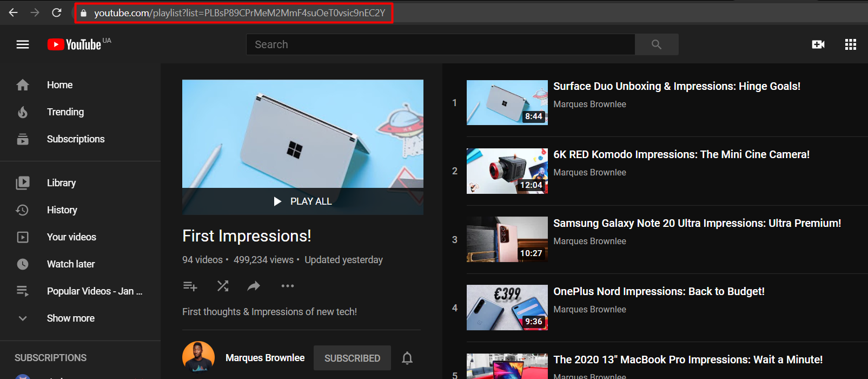Open the playlist three-dots menu
This screenshot has width=868, height=379.
point(288,286)
